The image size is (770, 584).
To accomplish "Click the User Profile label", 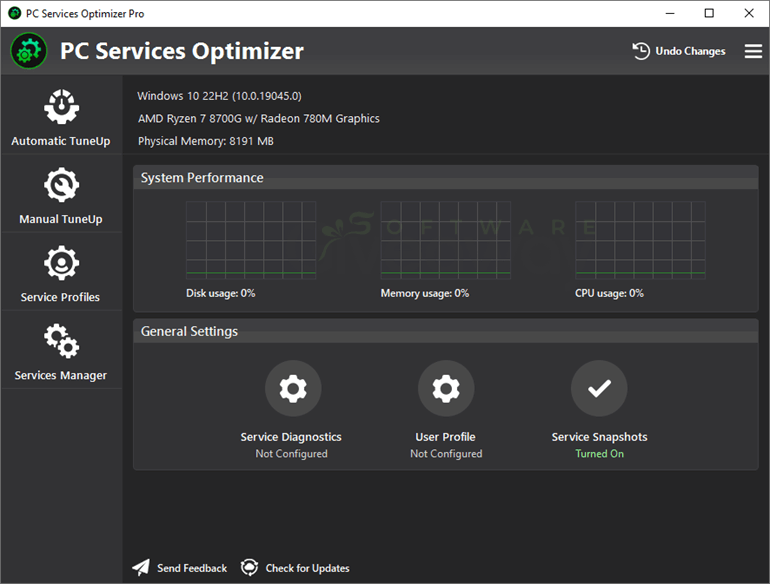I will point(445,437).
